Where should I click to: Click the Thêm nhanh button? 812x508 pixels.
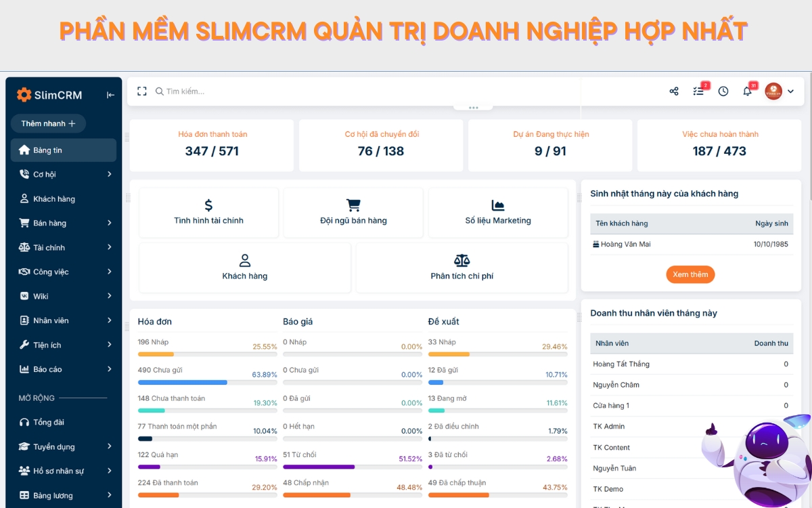(48, 123)
